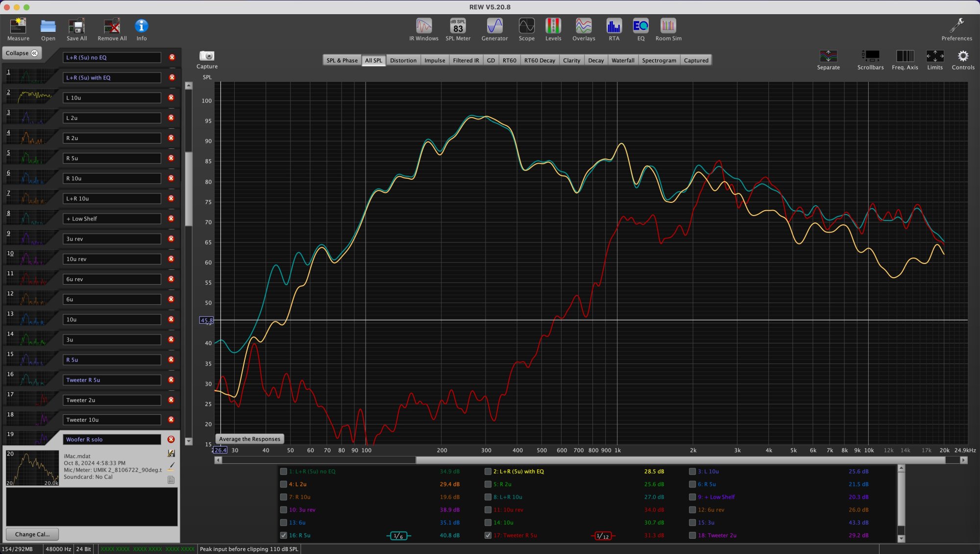Click Average the Responses button
Viewport: 980px width, 554px height.
tap(249, 439)
